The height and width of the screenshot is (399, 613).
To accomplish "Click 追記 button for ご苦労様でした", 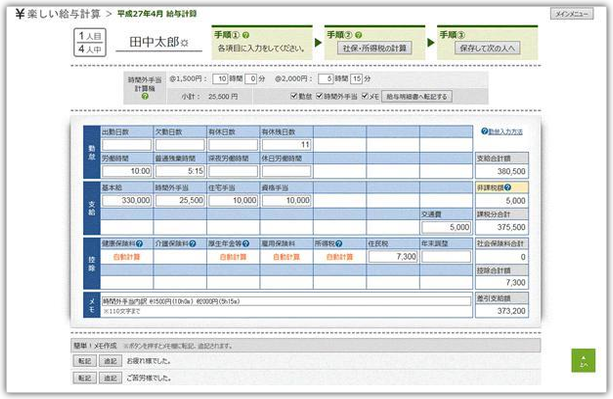I will (x=110, y=378).
